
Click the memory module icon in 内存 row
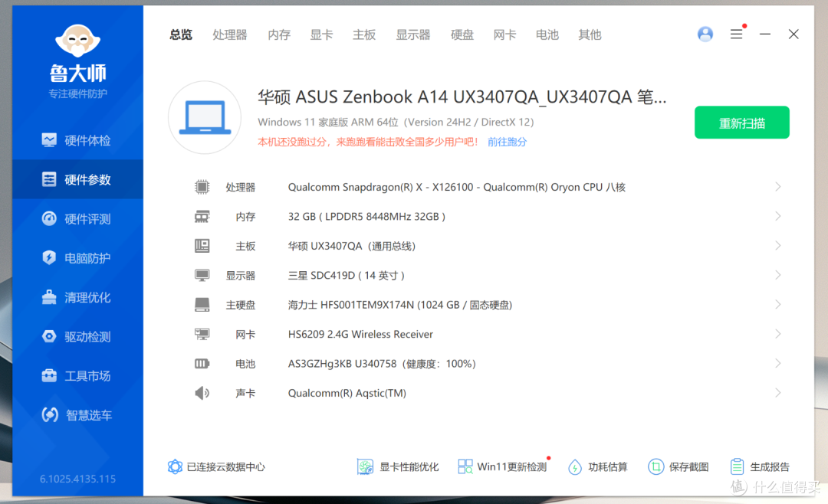click(x=202, y=216)
